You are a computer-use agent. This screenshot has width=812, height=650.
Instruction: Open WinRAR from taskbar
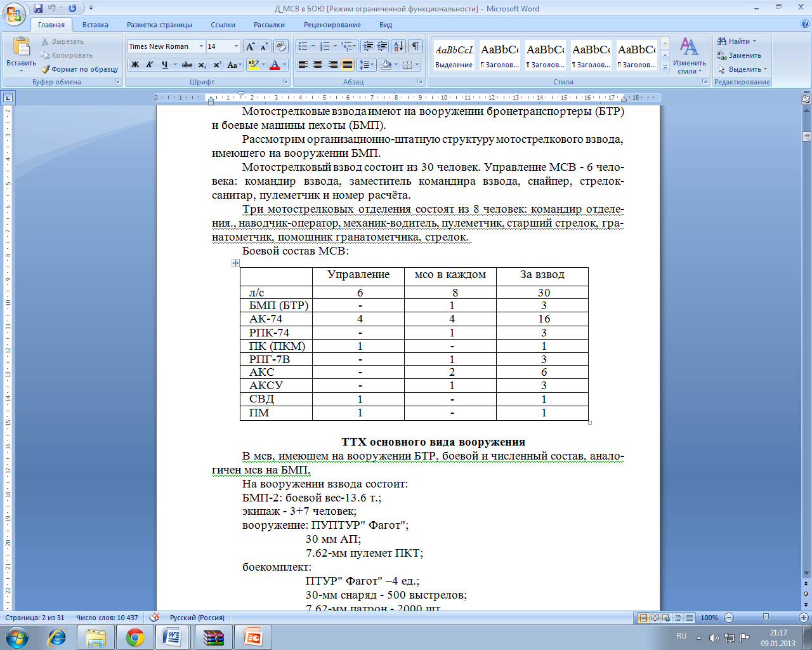click(214, 637)
